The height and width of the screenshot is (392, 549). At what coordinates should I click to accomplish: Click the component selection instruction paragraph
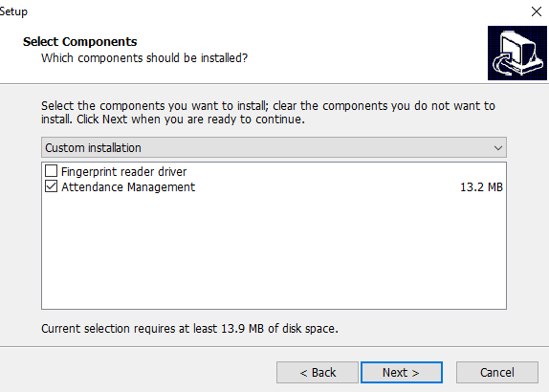coord(268,113)
